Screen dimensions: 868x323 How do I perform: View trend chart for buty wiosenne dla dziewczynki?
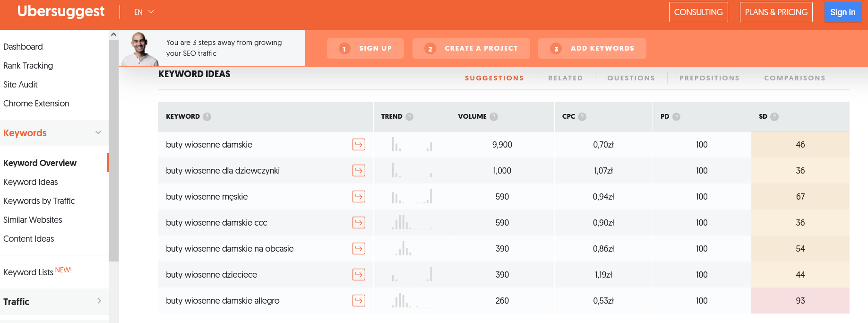pyautogui.click(x=412, y=170)
